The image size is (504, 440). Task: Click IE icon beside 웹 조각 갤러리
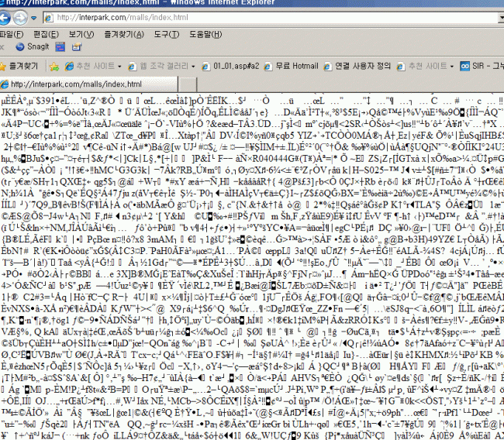(132, 67)
